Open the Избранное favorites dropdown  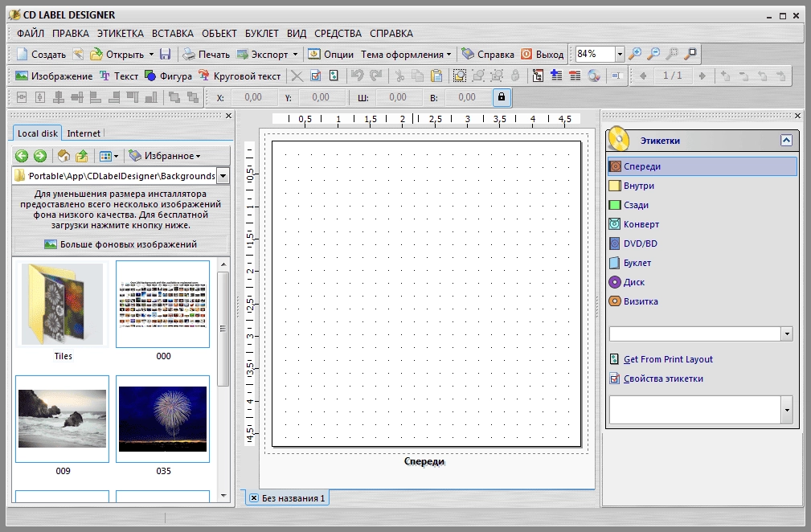tap(165, 156)
